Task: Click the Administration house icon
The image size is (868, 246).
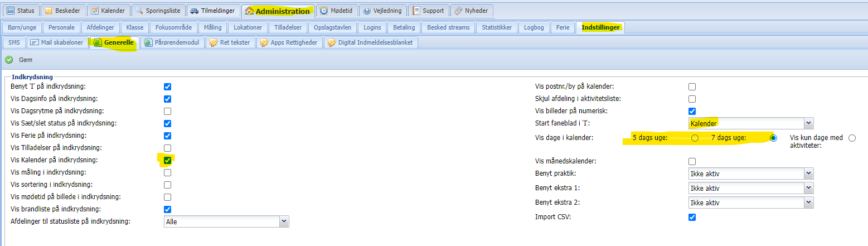Action: tap(249, 11)
